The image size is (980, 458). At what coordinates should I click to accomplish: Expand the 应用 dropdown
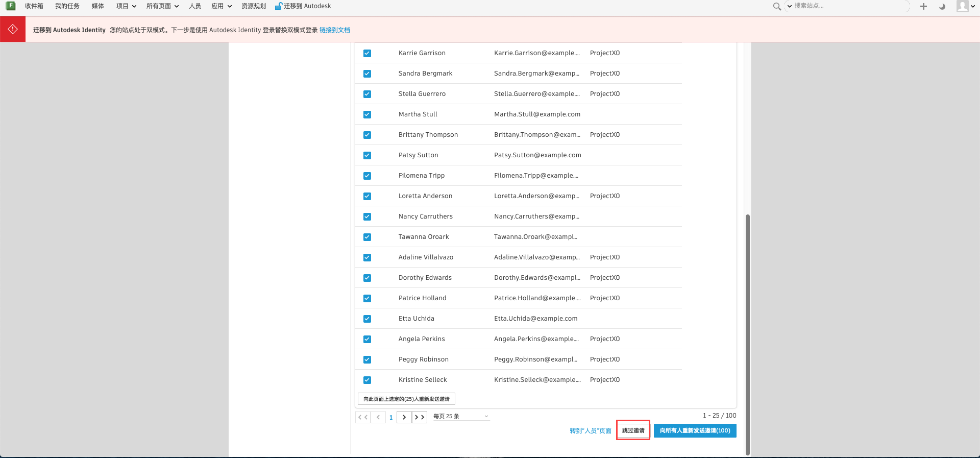point(222,6)
